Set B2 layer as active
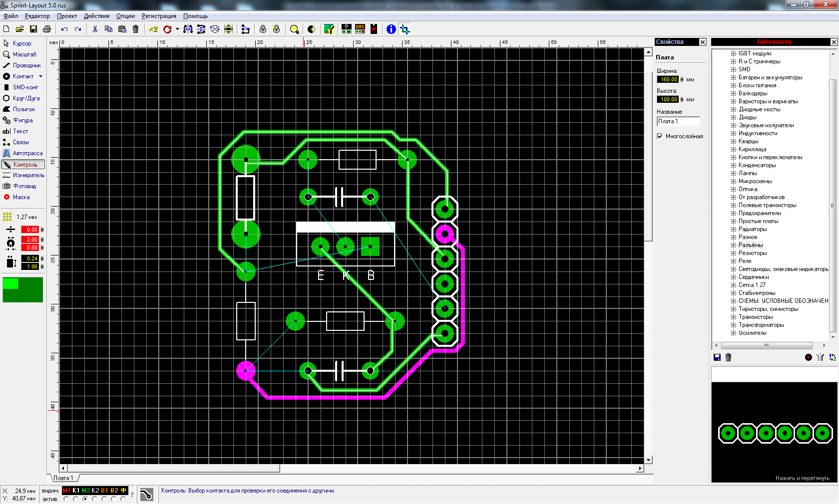 pos(113,499)
